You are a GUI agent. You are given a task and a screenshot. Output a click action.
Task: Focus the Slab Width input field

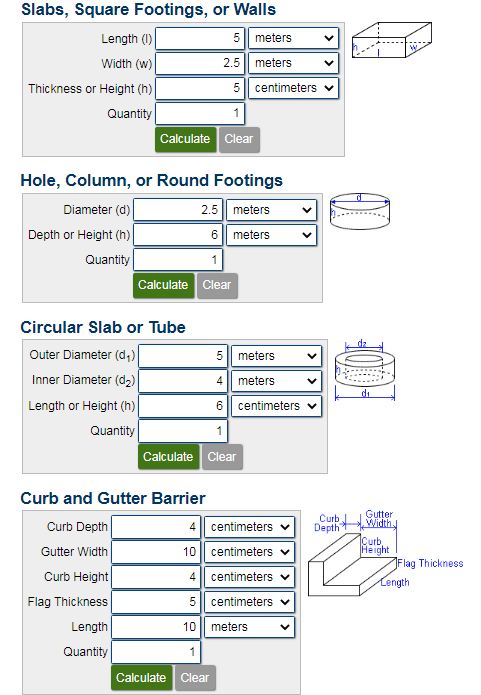[x=200, y=63]
